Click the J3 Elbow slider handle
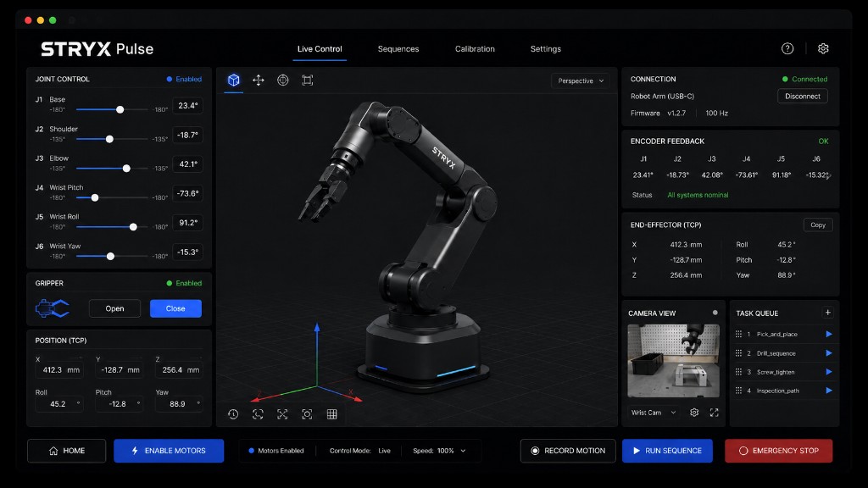The height and width of the screenshot is (488, 868). pos(127,169)
